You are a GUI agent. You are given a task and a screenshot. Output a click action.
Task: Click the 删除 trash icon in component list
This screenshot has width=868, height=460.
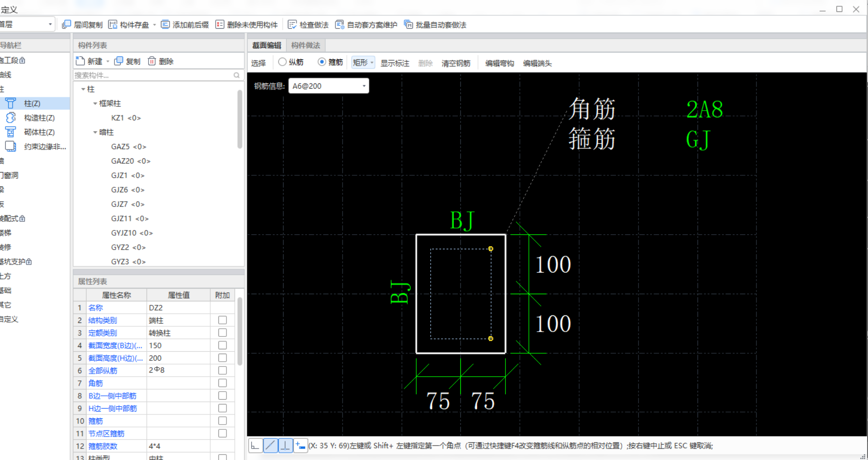[x=152, y=61]
